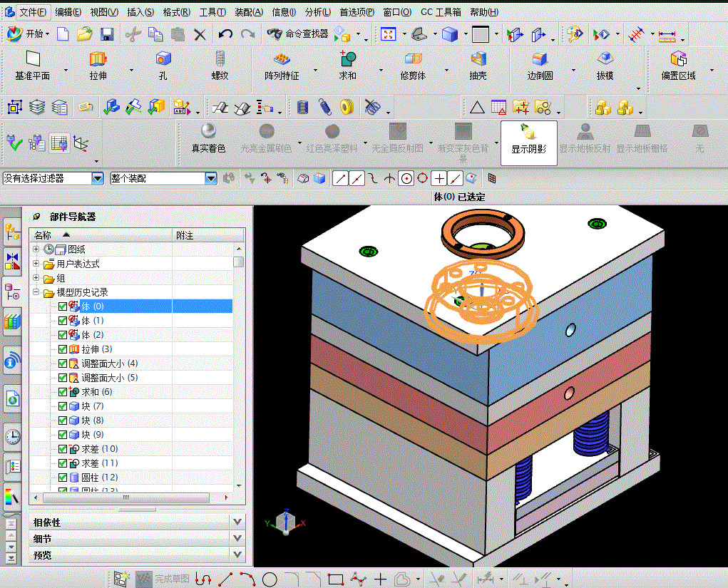Screen dimensions: 728x588
Task: Open the 文件(F) menu
Action: (33, 12)
